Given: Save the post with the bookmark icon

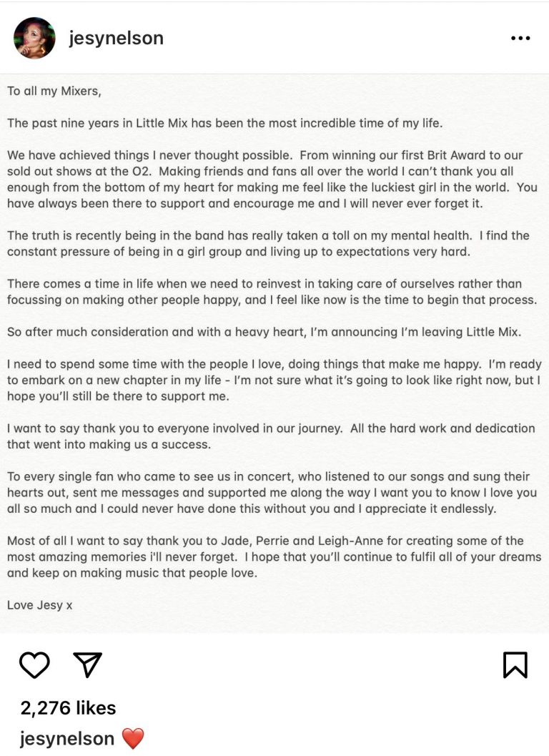Looking at the screenshot, I should (x=515, y=665).
